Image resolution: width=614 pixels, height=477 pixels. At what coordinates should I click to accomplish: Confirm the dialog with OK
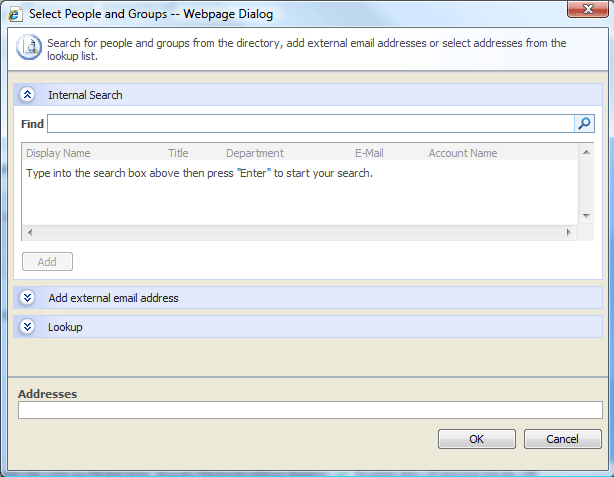(476, 439)
